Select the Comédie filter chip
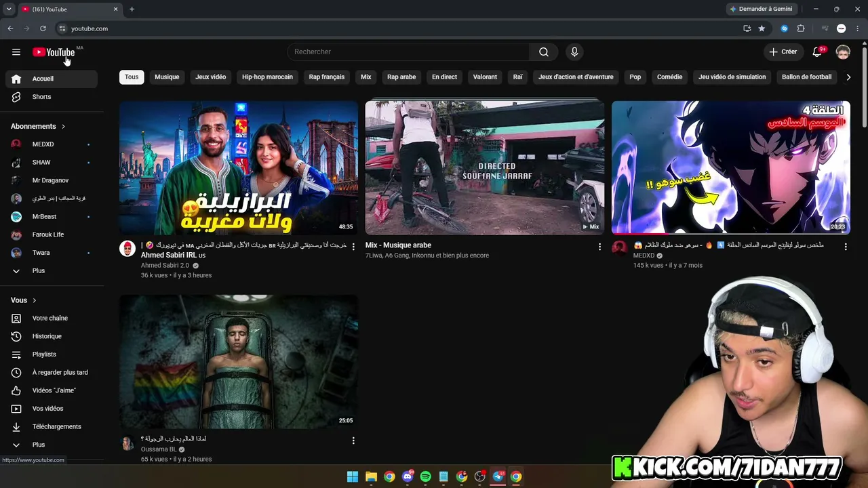The height and width of the screenshot is (488, 868). click(670, 77)
